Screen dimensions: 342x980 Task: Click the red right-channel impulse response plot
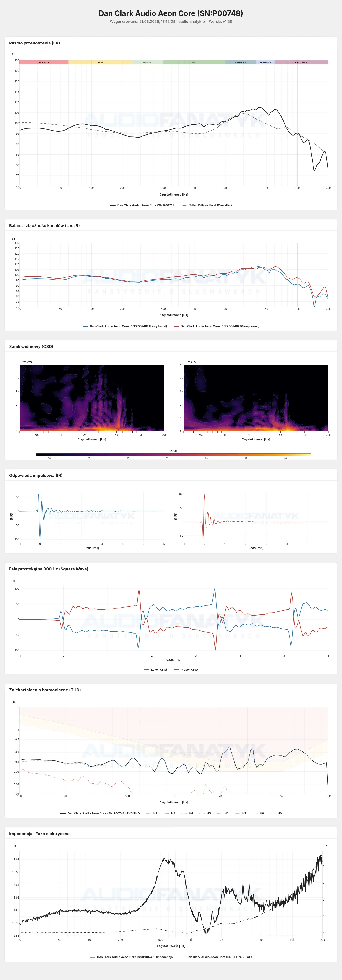pos(256,517)
